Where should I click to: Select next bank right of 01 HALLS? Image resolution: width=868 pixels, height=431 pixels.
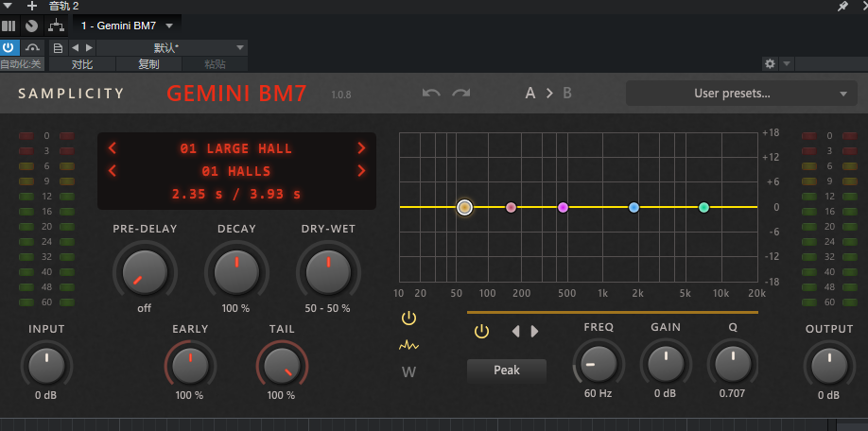pyautogui.click(x=361, y=170)
